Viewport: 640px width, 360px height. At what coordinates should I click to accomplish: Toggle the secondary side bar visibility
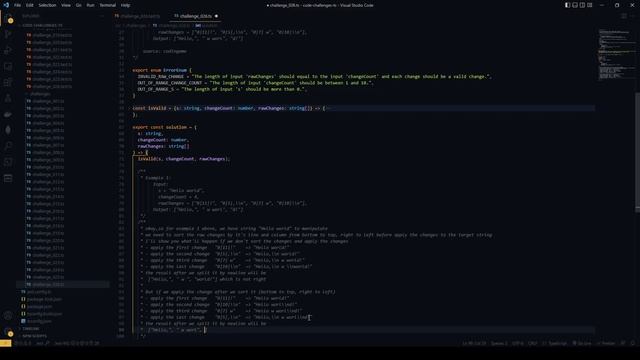(582, 5)
